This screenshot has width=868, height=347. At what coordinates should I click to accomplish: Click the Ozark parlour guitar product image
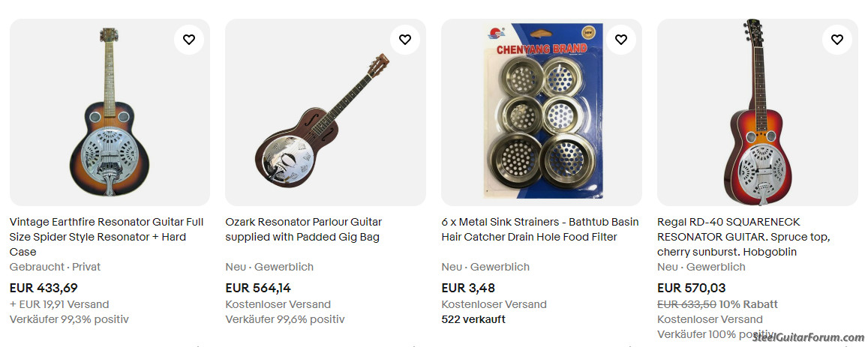tap(326, 112)
